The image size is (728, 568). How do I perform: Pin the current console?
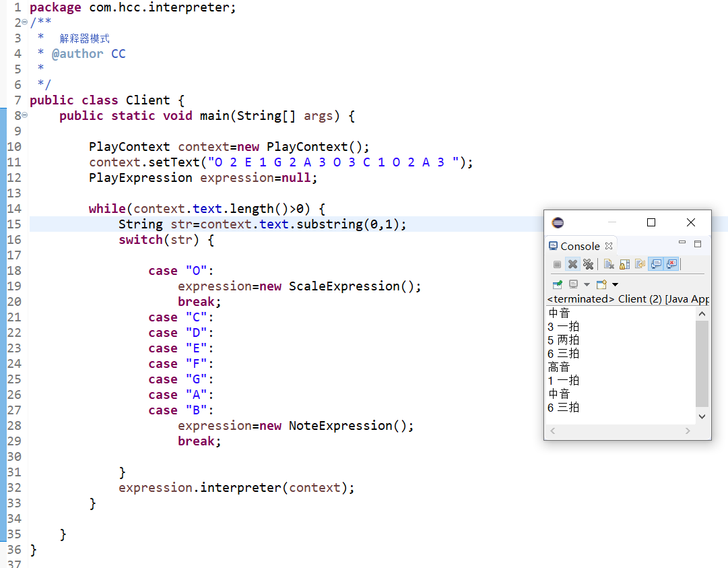pos(557,284)
